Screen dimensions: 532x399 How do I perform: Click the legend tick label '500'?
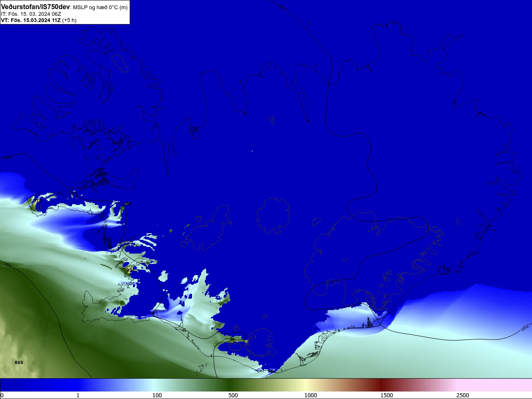tap(233, 395)
